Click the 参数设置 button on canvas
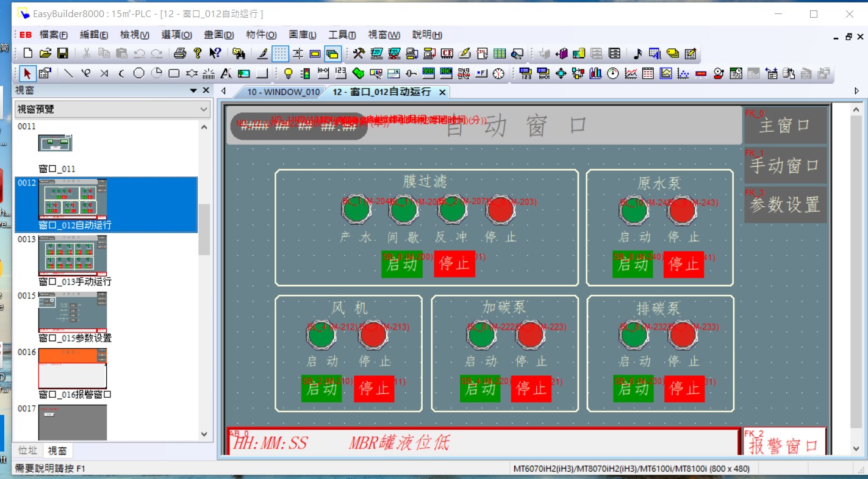This screenshot has width=868, height=479. pos(785,205)
